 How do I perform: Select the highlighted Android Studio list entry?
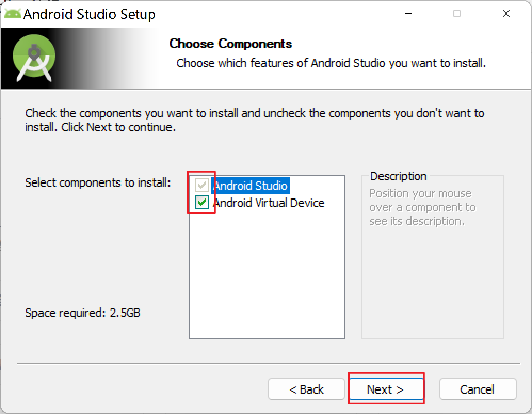tap(250, 185)
